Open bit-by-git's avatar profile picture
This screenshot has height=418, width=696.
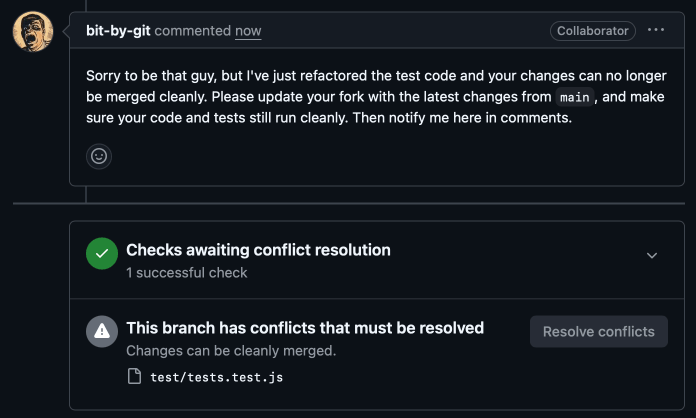click(x=33, y=32)
